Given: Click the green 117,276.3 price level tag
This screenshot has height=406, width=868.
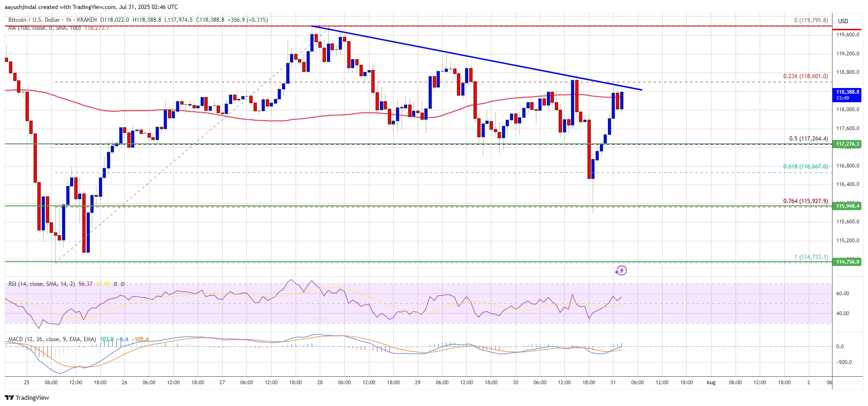Looking at the screenshot, I should click(847, 144).
